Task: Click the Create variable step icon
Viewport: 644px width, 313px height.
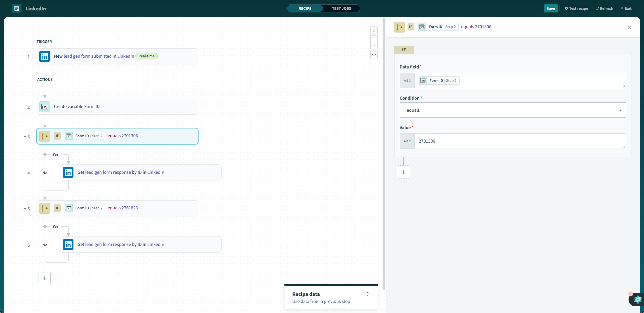Action: point(45,107)
